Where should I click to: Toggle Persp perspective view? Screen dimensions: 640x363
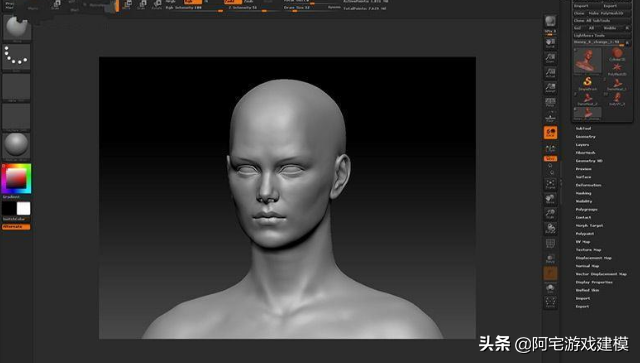pos(550,102)
